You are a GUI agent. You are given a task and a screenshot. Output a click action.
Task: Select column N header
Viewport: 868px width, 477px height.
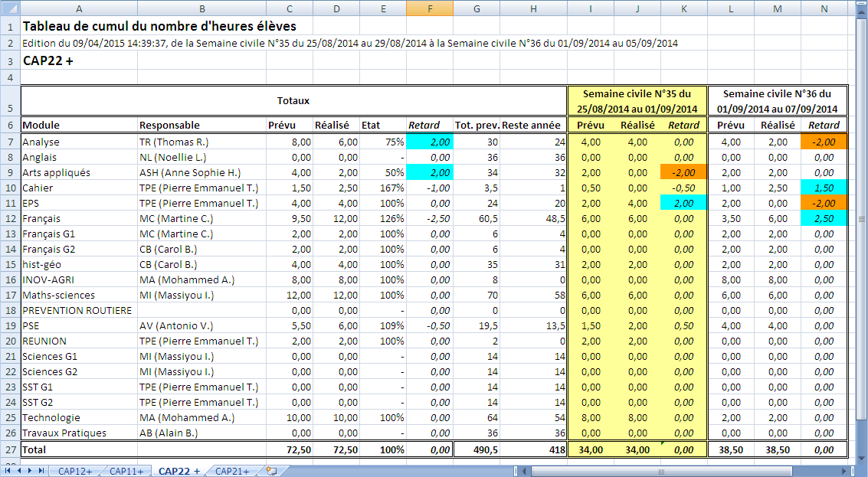click(x=824, y=8)
